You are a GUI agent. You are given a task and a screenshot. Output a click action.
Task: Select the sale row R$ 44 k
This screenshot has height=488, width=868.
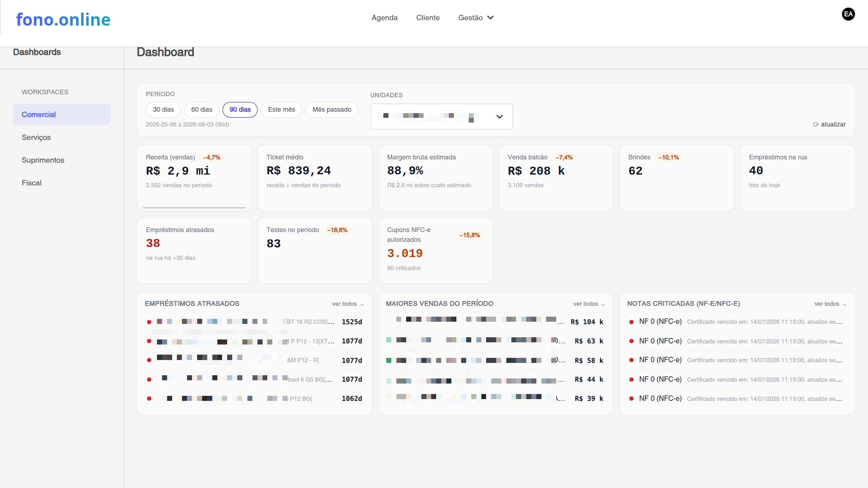tap(495, 379)
